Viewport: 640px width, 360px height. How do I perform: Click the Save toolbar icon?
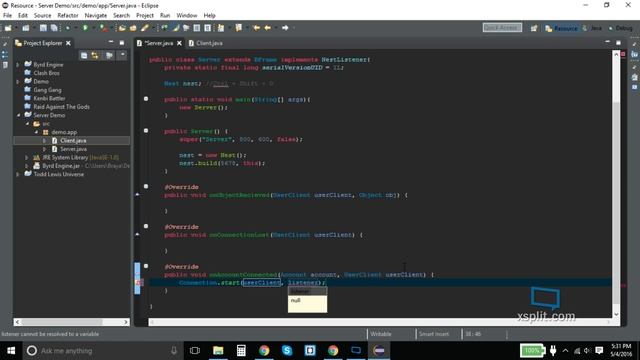[x=43, y=28]
